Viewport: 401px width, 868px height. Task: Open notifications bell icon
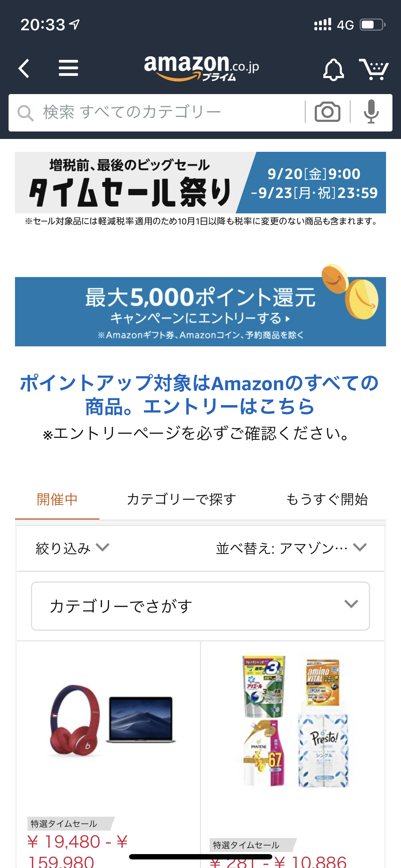(333, 69)
